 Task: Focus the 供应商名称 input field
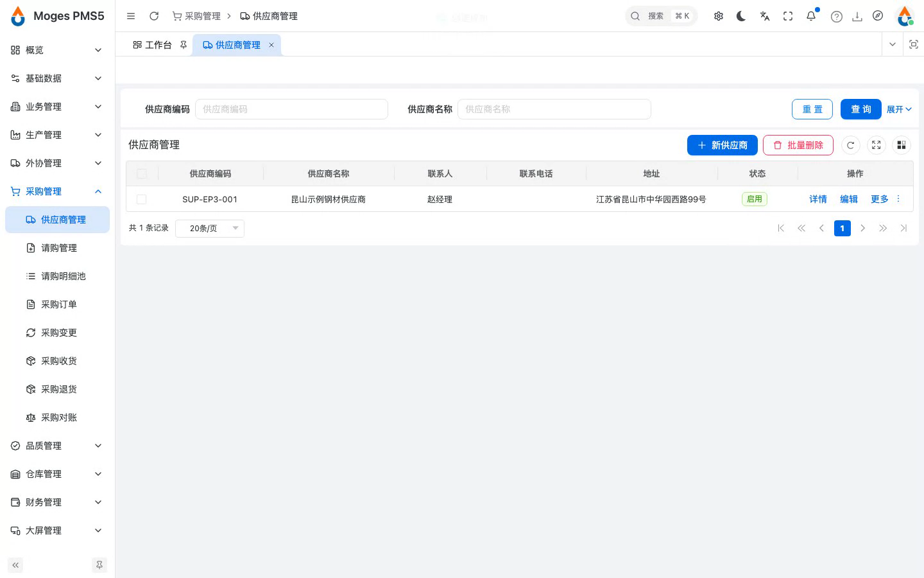tap(554, 109)
